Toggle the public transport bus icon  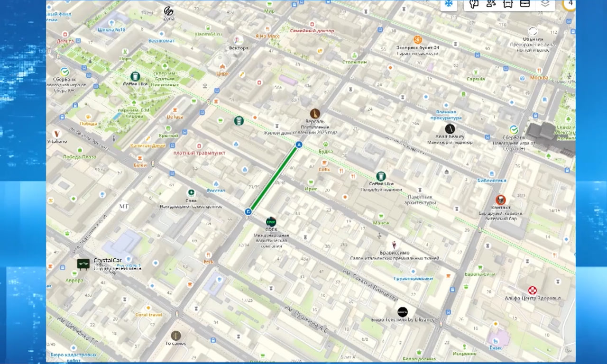507,4
